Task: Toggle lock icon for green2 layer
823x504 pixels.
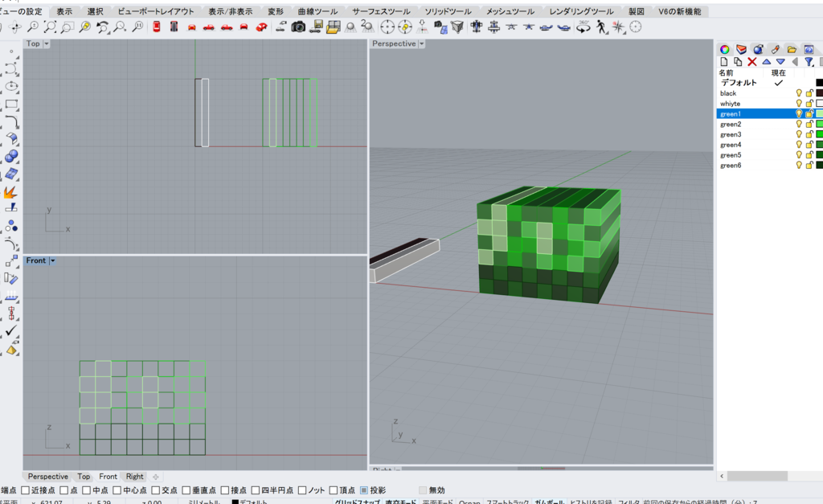Action: point(809,124)
